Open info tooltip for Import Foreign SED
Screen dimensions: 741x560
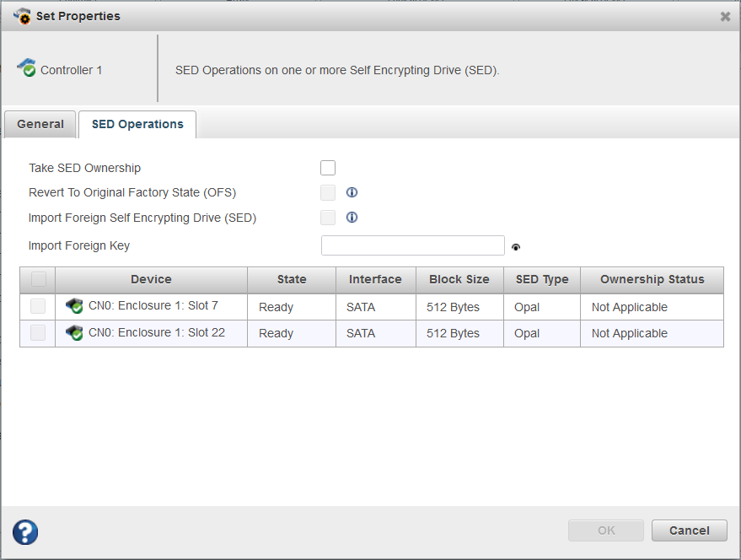point(352,218)
